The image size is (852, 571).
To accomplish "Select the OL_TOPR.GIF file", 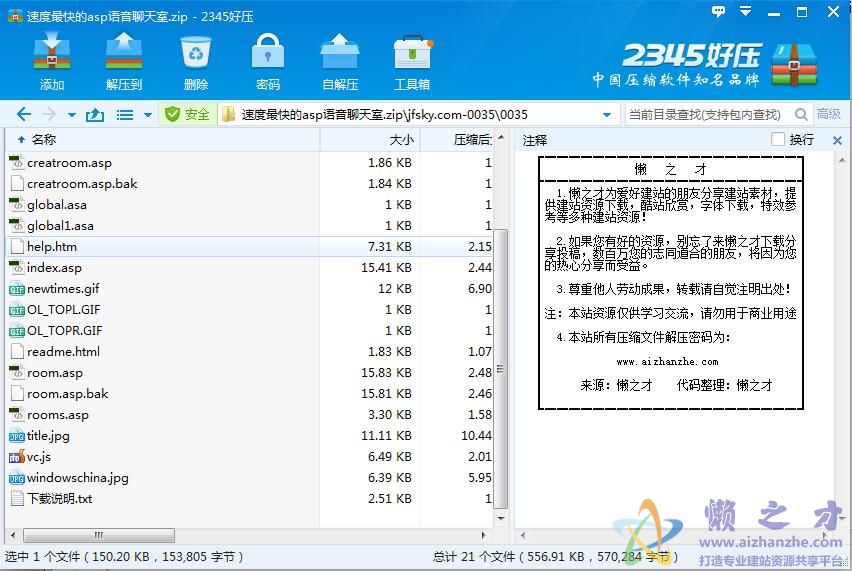I will coord(65,331).
